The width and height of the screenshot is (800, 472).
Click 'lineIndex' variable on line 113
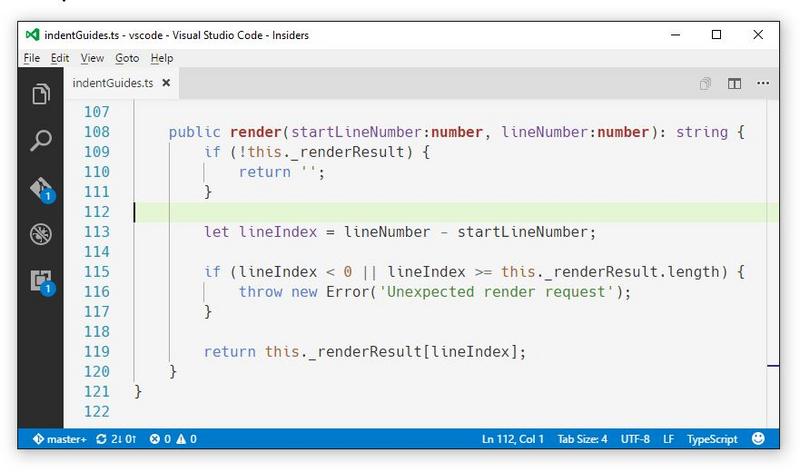278,232
